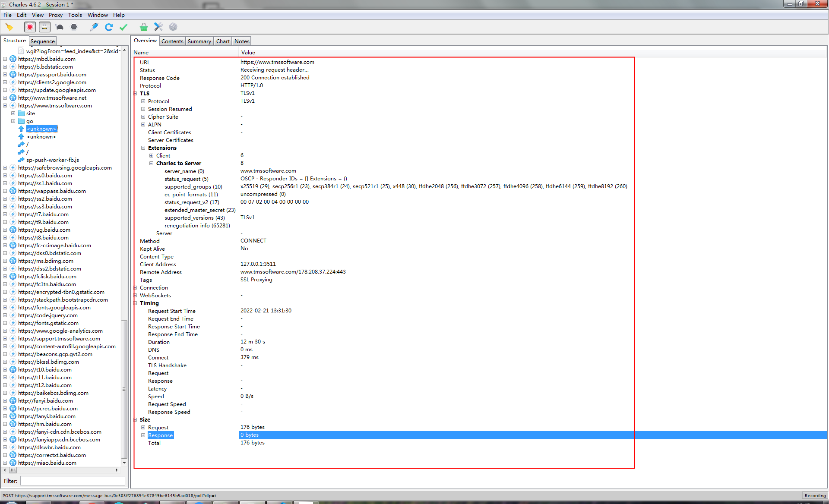The height and width of the screenshot is (504, 829).
Task: Open Settings via the gear icon
Action: 173,27
